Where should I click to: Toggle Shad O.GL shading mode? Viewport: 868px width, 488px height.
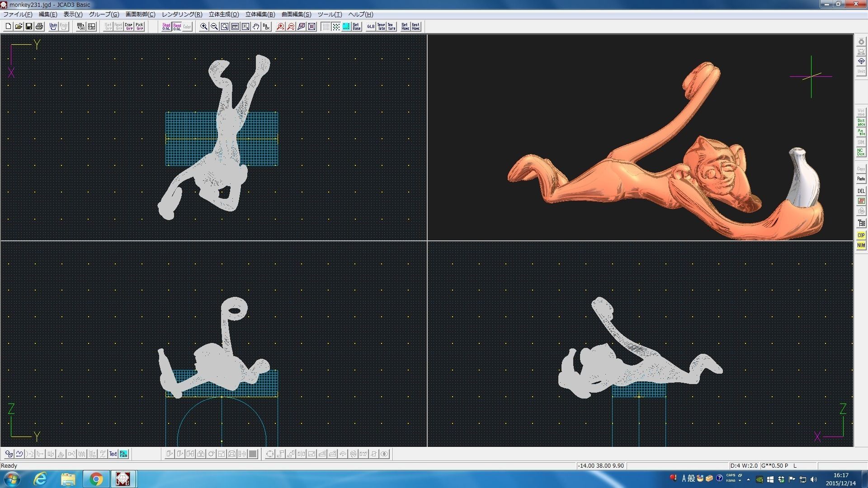[x=166, y=27]
